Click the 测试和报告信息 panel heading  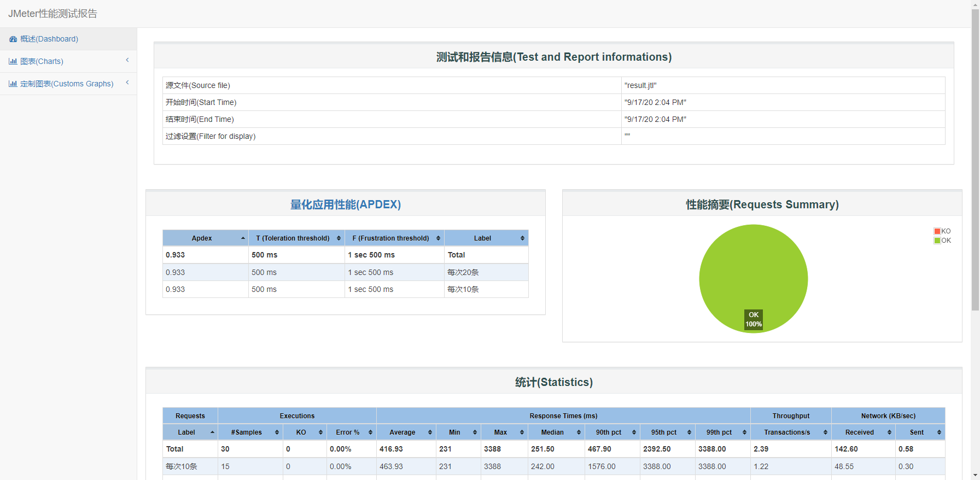(554, 57)
